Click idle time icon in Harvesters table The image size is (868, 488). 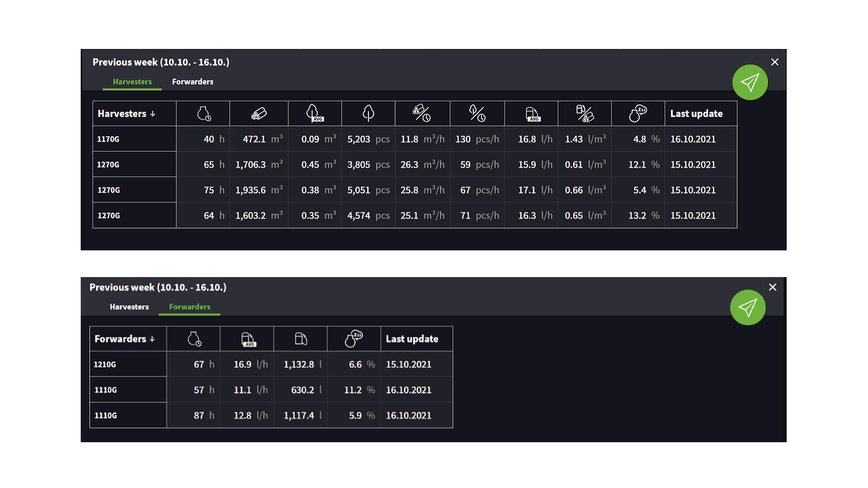pyautogui.click(x=638, y=114)
